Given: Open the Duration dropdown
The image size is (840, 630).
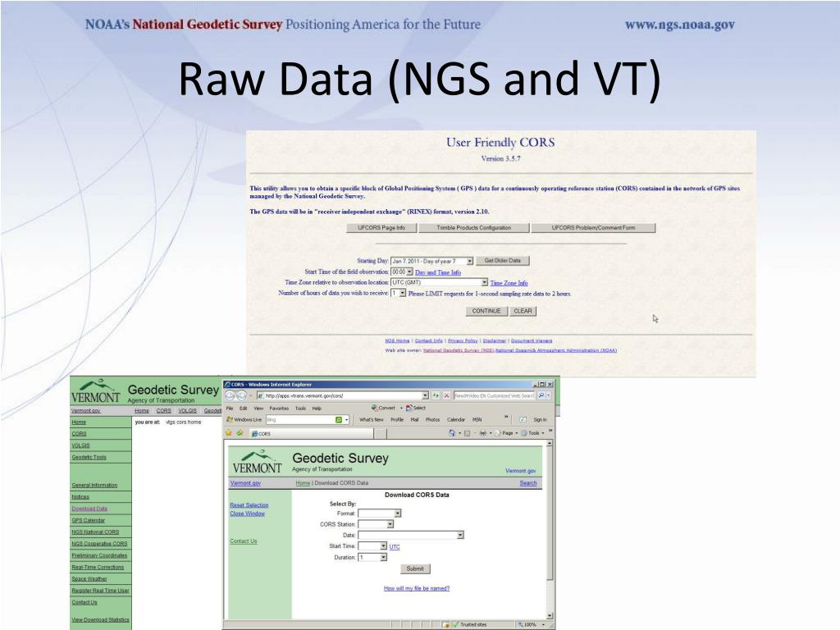Looking at the screenshot, I should (372, 557).
